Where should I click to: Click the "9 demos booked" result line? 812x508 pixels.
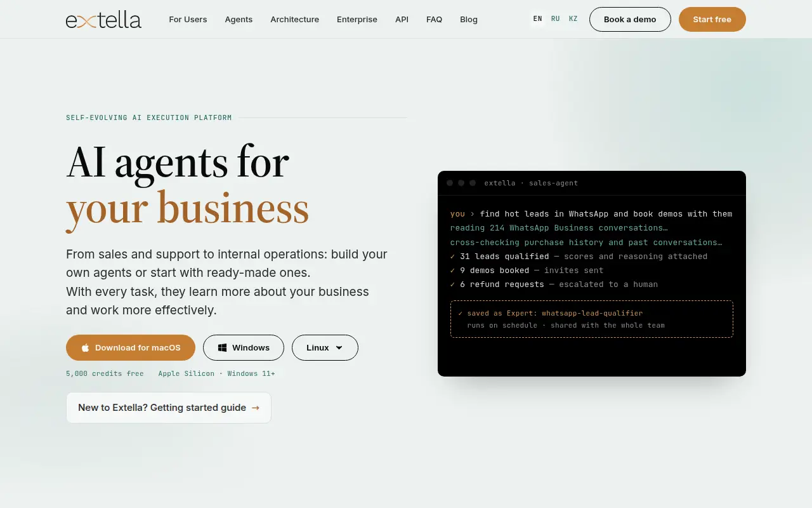[x=527, y=271]
